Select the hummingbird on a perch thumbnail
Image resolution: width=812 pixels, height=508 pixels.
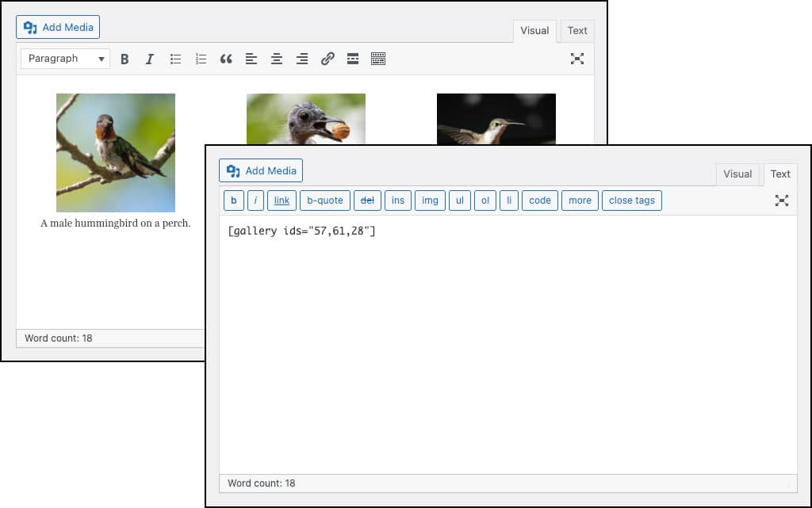coord(115,152)
